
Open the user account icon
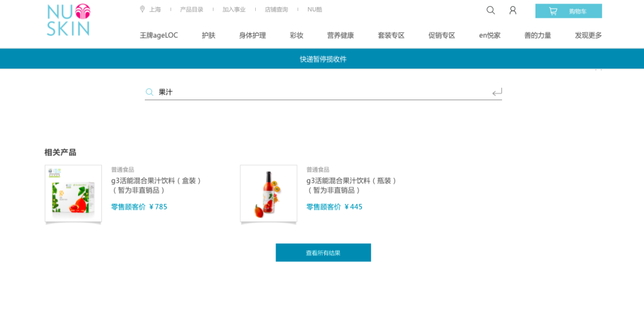click(x=513, y=10)
